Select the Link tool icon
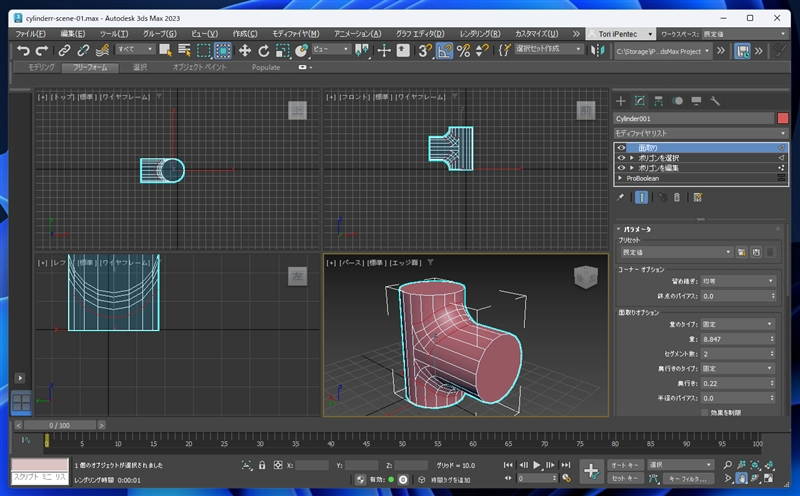 (x=64, y=50)
